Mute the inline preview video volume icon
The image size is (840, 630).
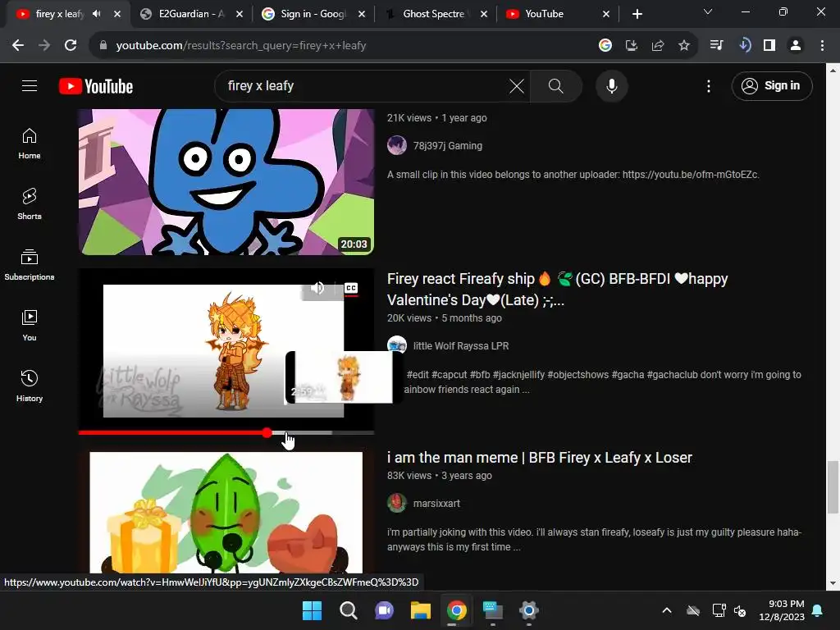point(317,288)
